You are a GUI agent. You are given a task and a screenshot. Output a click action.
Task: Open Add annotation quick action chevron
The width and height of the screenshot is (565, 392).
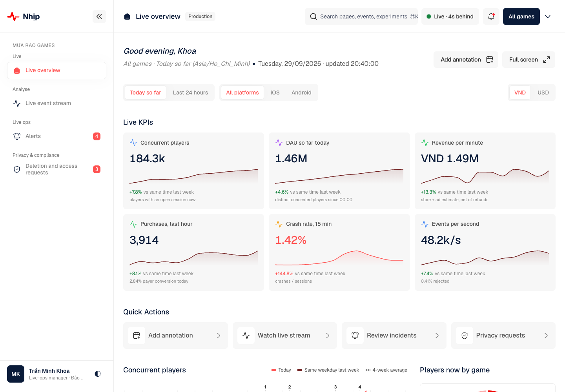point(219,336)
